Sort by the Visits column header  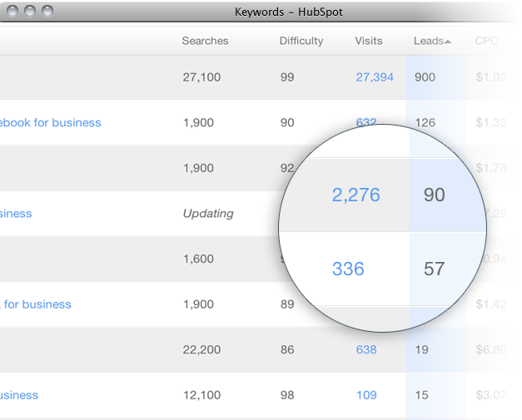(369, 41)
